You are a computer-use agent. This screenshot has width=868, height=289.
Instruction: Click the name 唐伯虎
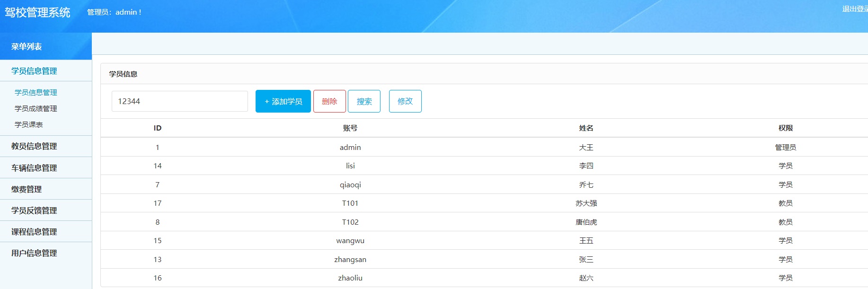click(586, 222)
